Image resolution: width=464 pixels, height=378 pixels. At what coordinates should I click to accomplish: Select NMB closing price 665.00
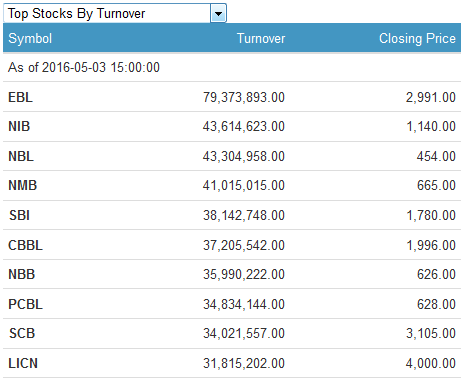click(436, 185)
